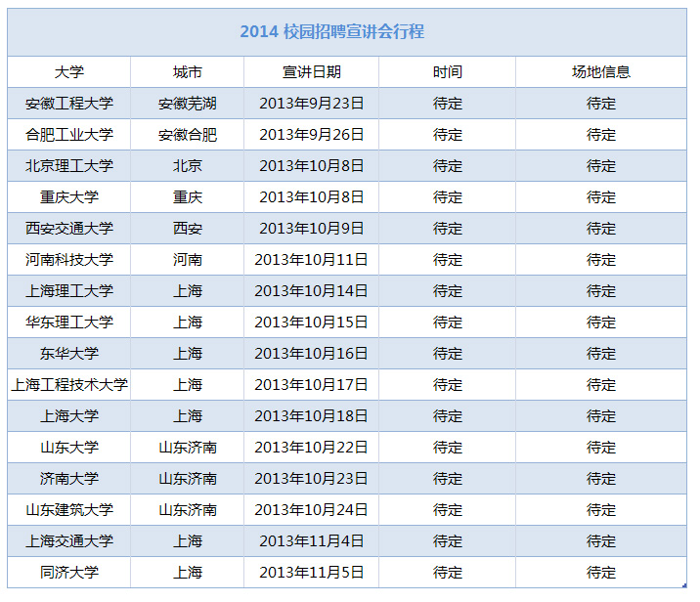Select the 北京理工大学 row name
Viewport: 700px width, 602px height.
tap(69, 166)
